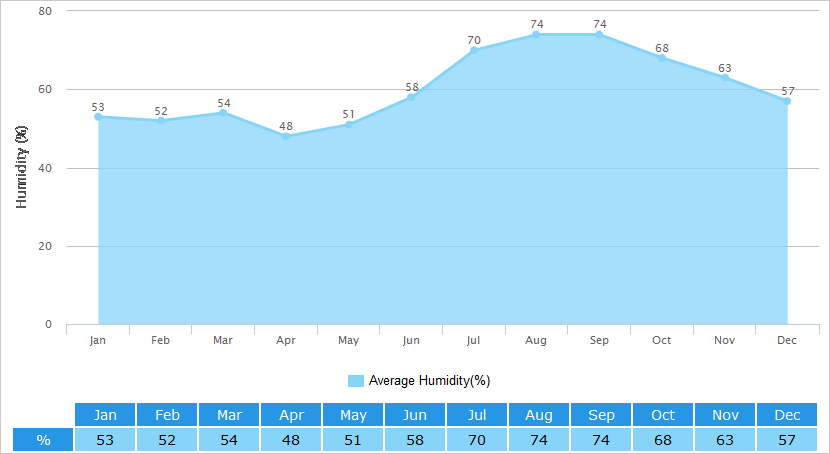Select the January data point at 53
Viewport: 830px width, 454px height.
point(98,117)
